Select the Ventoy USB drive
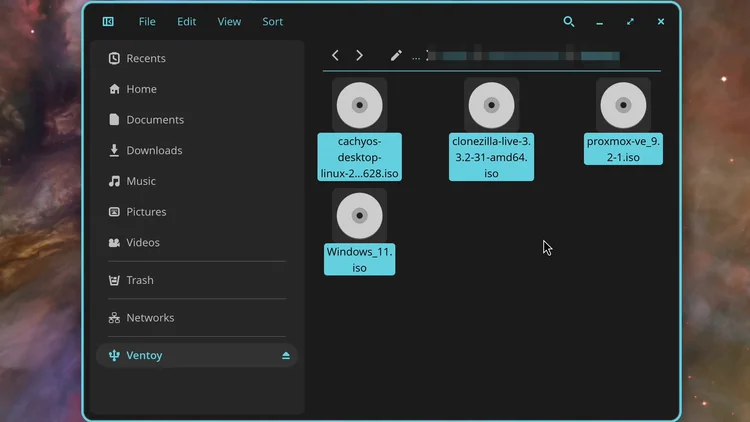The width and height of the screenshot is (750, 422). pyautogui.click(x=197, y=355)
